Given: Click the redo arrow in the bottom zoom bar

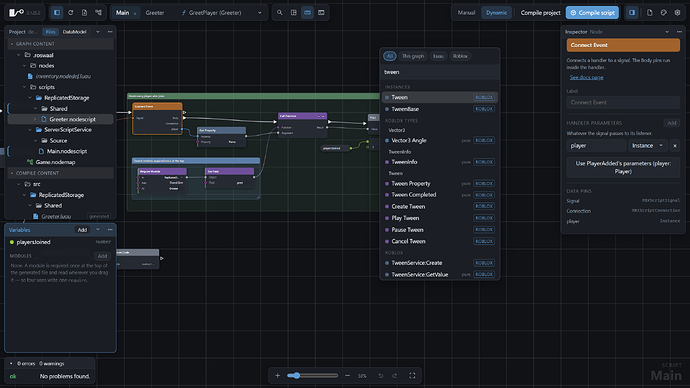Looking at the screenshot, I should click(x=395, y=376).
